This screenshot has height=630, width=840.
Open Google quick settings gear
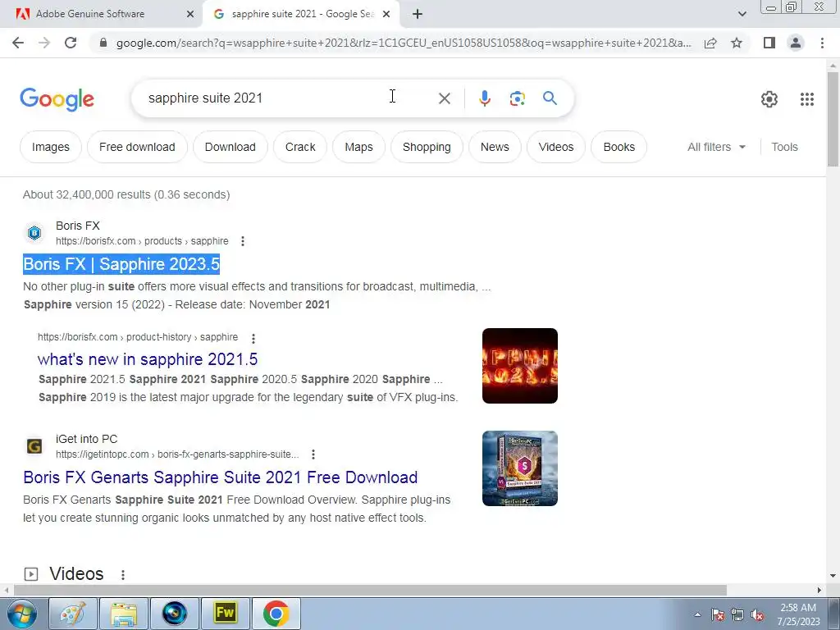pos(769,99)
